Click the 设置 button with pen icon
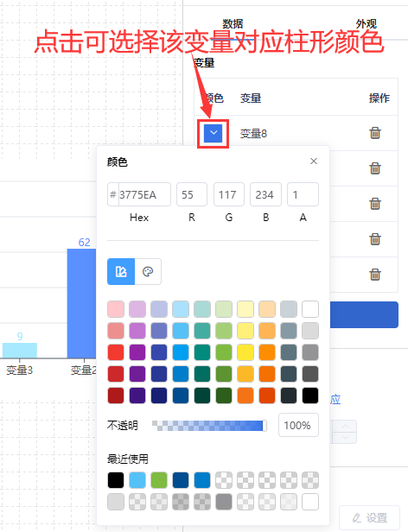The width and height of the screenshot is (408, 532). (x=370, y=518)
